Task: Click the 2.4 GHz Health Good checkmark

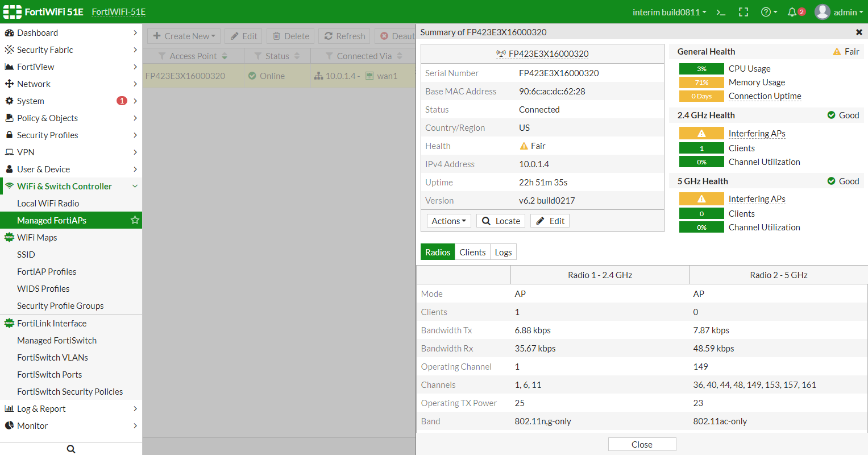Action: (831, 115)
